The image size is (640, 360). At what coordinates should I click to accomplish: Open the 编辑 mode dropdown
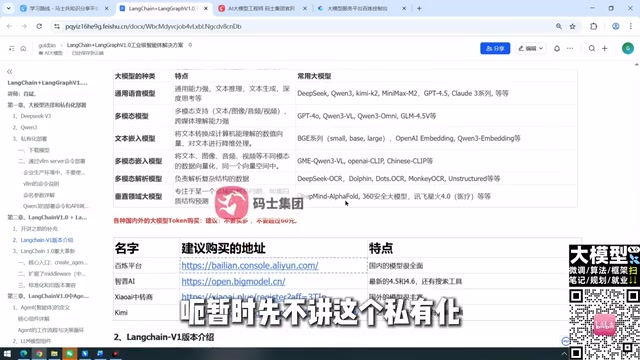531,48
